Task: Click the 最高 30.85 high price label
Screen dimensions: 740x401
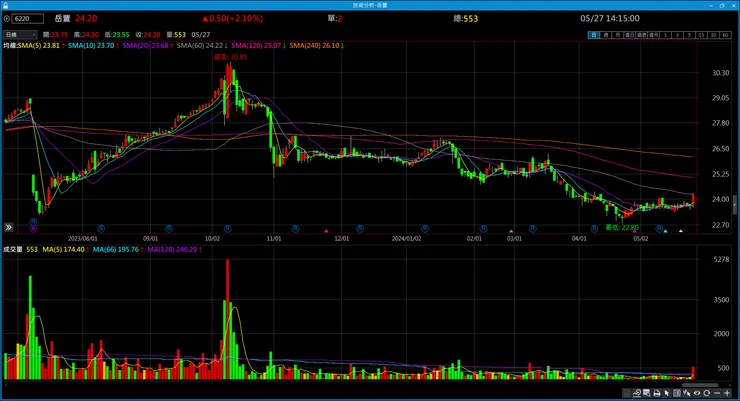Action: coord(231,57)
